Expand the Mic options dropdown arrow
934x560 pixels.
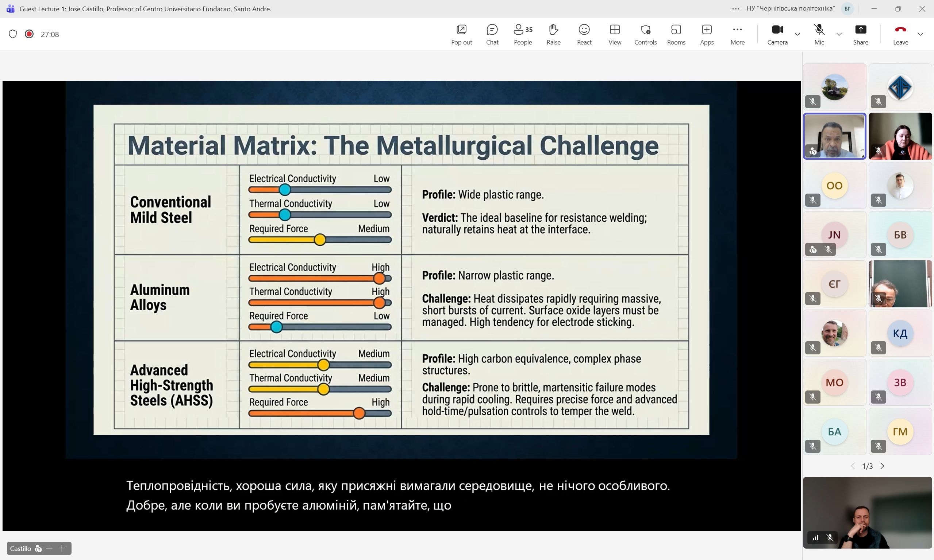[839, 34]
